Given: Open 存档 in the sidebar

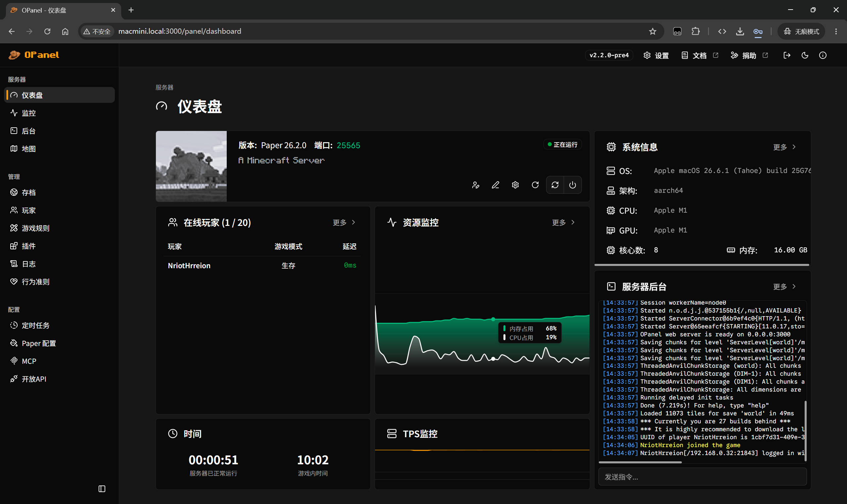Looking at the screenshot, I should 60,192.
